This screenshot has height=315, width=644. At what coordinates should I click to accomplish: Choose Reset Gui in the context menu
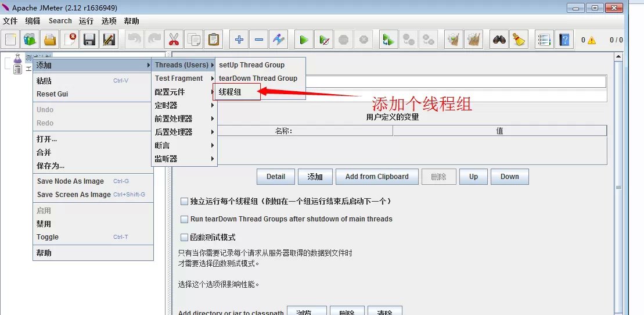pos(92,94)
